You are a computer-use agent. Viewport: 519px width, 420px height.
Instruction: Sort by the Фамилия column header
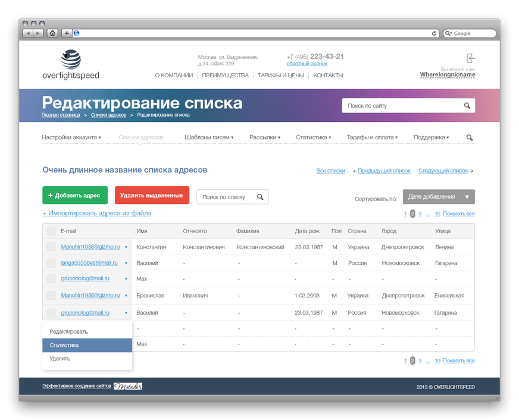(x=248, y=231)
